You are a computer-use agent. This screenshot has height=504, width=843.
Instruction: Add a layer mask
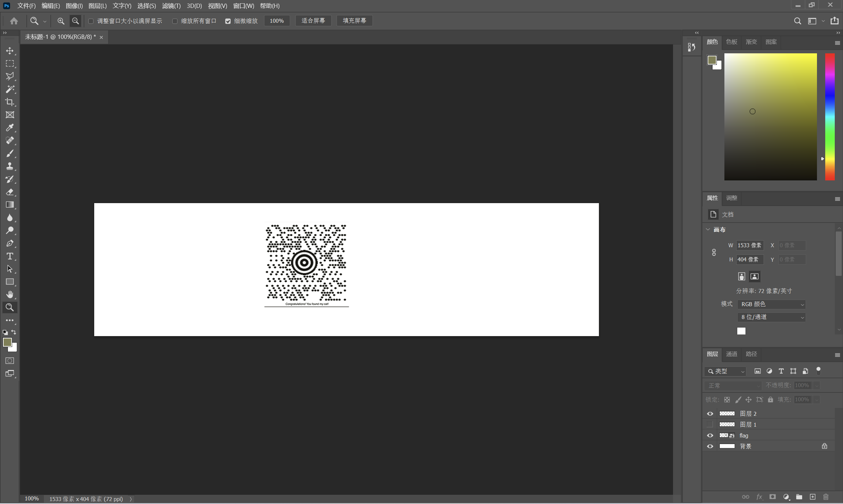click(x=772, y=497)
